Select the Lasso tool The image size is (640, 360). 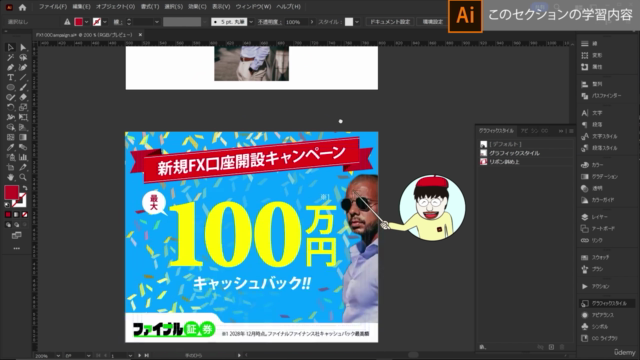point(23,58)
